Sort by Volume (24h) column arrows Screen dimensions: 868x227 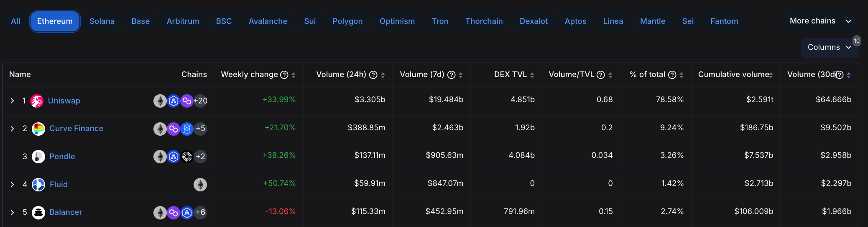pos(383,75)
